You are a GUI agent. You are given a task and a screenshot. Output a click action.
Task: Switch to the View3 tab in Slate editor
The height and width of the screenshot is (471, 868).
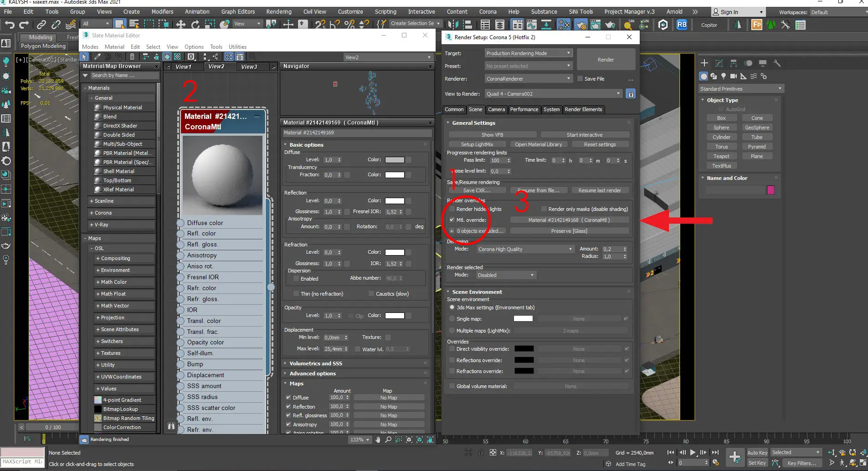[x=249, y=67]
